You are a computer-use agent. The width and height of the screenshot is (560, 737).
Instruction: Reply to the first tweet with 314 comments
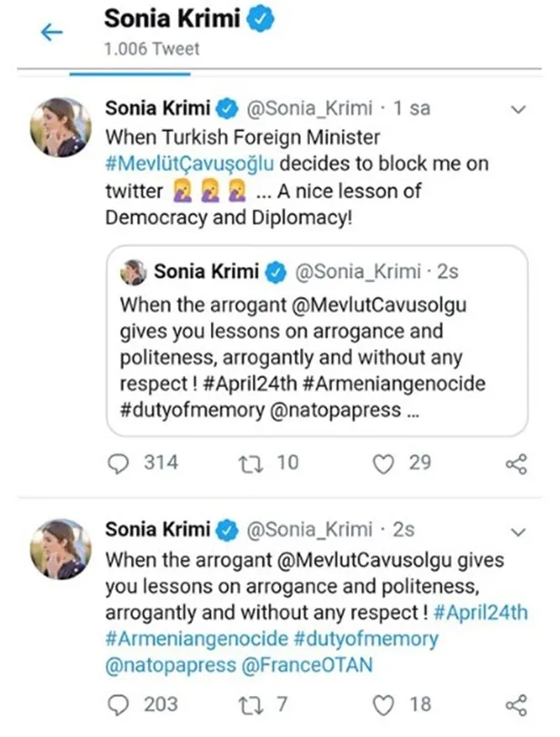pos(119,463)
